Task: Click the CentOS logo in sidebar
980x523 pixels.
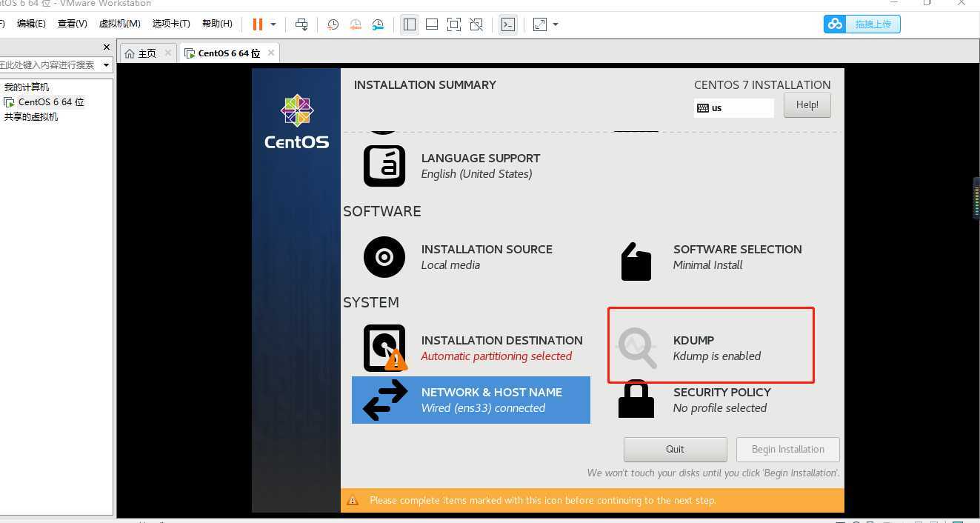Action: (297, 122)
